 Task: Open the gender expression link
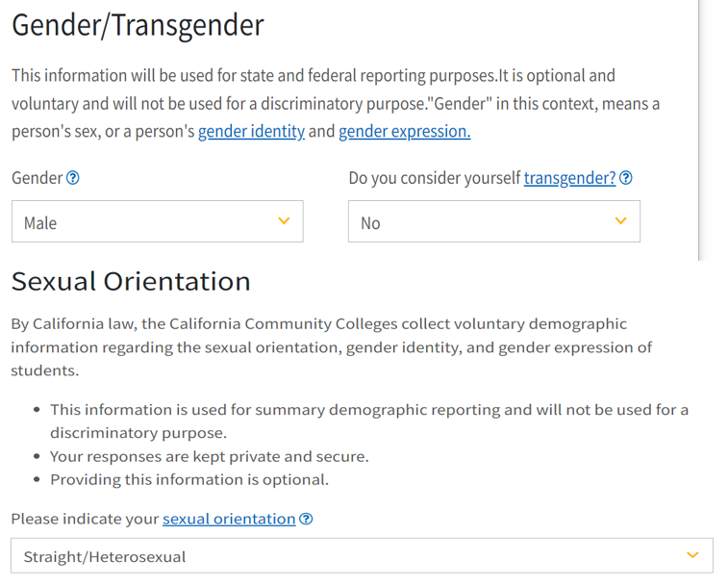405,132
